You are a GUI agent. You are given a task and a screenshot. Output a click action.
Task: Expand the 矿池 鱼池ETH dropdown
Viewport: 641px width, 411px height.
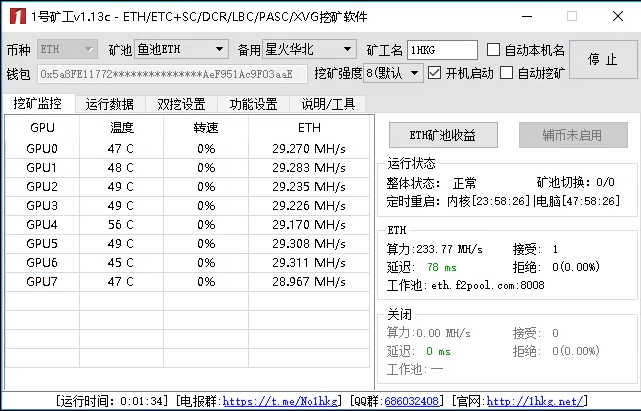[181, 49]
